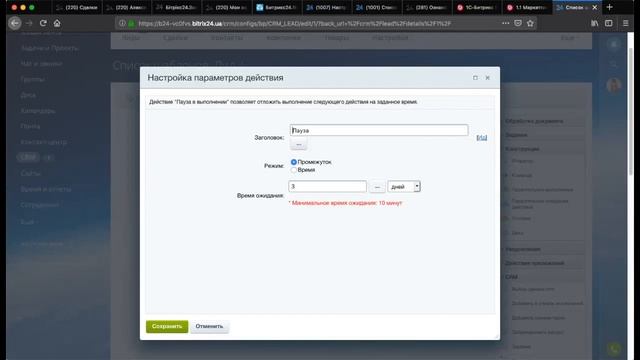Toggle the Firefox sidebar icon
Image resolution: width=640 pixels, height=360 pixels.
coord(609,23)
